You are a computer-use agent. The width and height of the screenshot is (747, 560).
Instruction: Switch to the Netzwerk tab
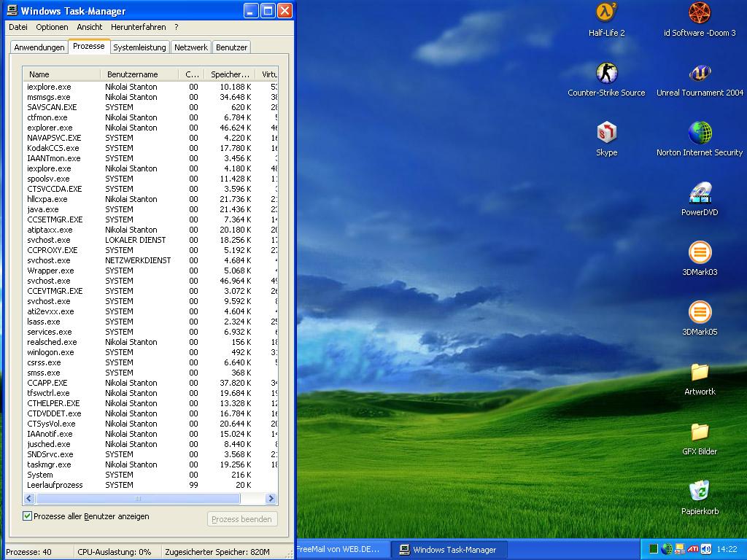click(x=191, y=47)
